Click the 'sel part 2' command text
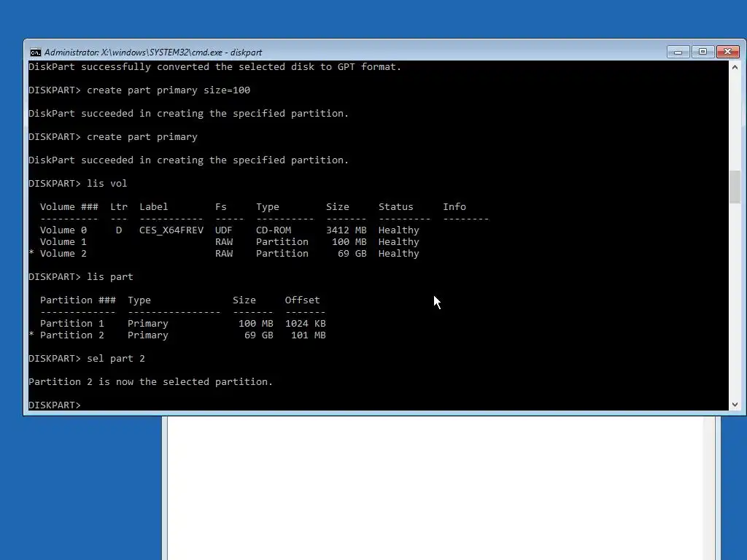 click(x=116, y=359)
